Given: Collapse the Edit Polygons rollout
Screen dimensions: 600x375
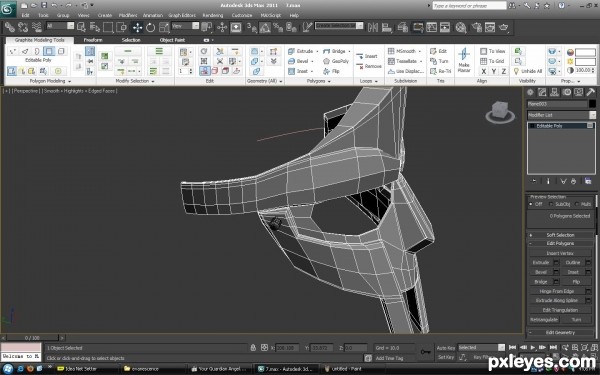Looking at the screenshot, I should coord(561,243).
